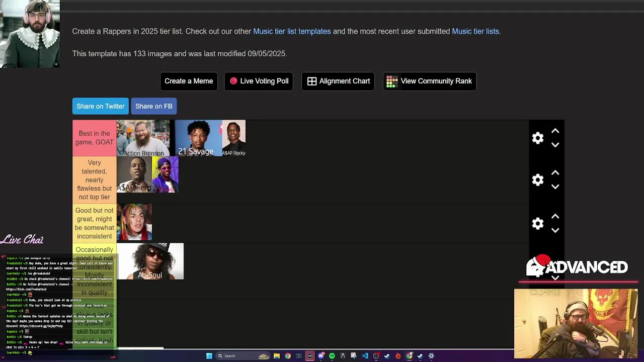644x362 pixels.
Task: Select the 21 Savage image
Action: point(198,138)
